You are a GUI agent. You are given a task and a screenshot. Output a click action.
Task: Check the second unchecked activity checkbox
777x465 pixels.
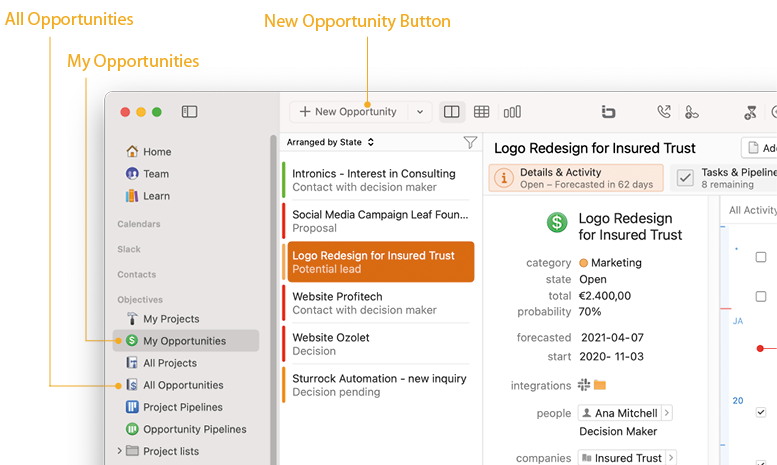761,296
